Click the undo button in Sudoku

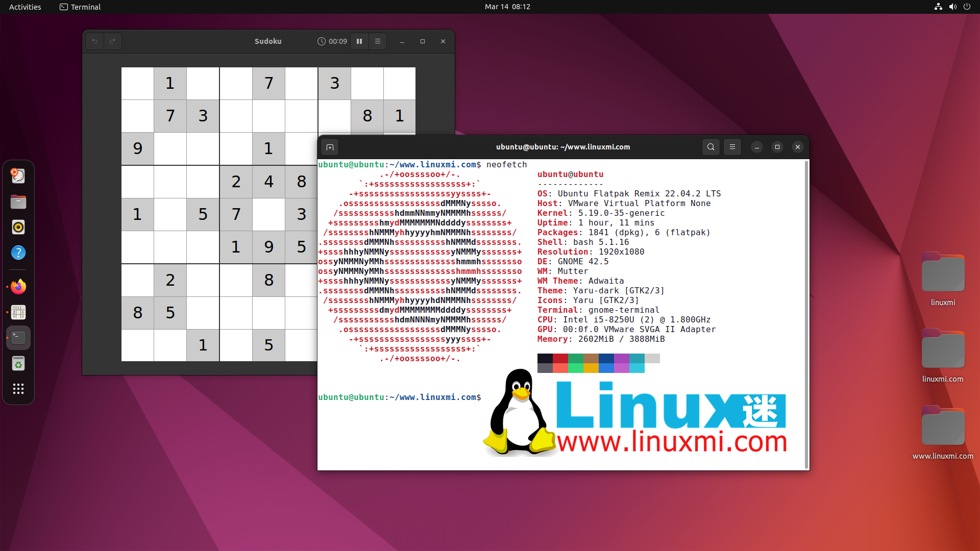point(94,41)
